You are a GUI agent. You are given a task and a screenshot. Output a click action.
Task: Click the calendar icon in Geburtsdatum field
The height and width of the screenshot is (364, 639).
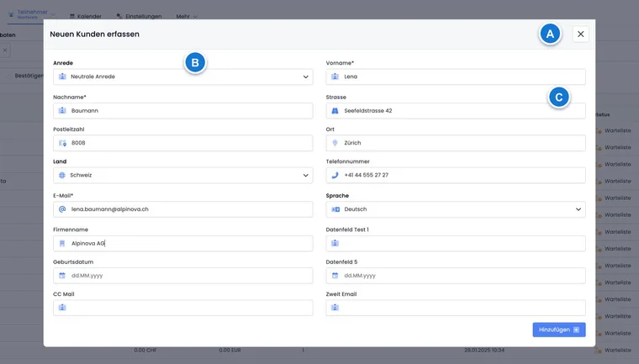pyautogui.click(x=62, y=276)
